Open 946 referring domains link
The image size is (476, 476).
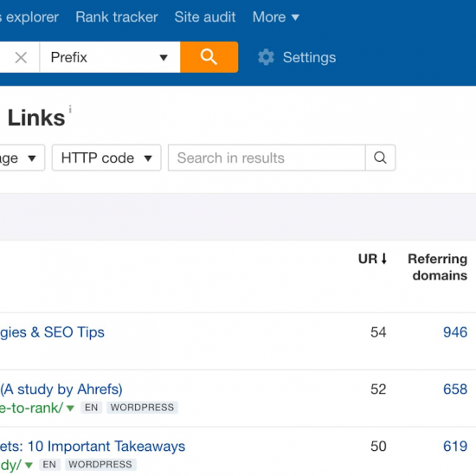[454, 332]
